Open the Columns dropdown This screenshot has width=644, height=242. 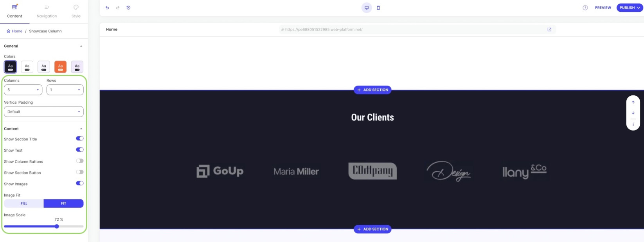23,90
